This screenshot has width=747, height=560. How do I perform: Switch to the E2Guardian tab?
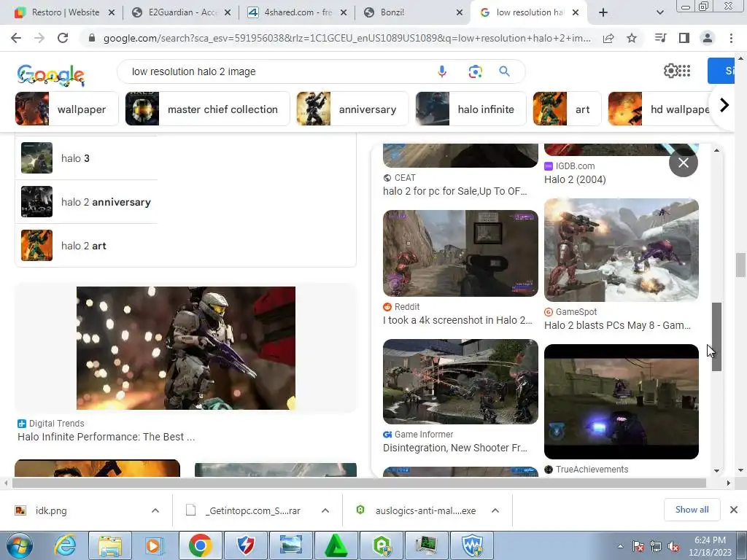tap(182, 12)
